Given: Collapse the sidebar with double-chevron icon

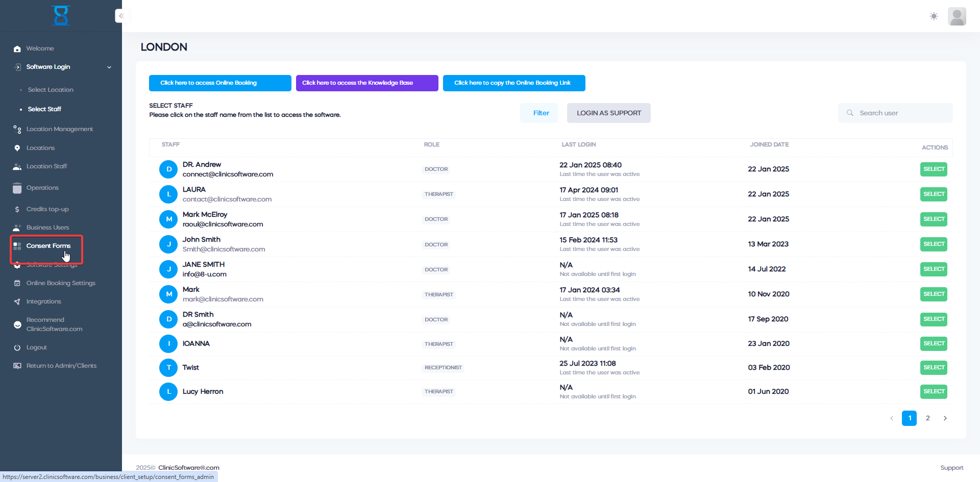Looking at the screenshot, I should tap(121, 16).
